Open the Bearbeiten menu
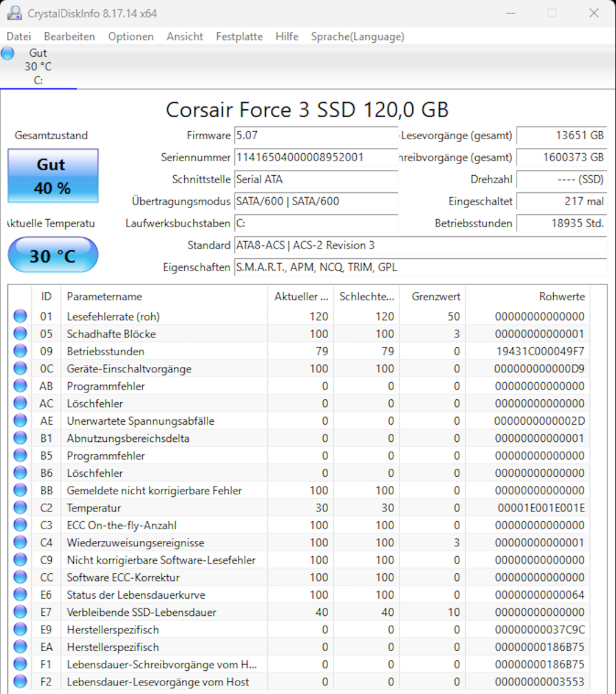 coord(68,37)
